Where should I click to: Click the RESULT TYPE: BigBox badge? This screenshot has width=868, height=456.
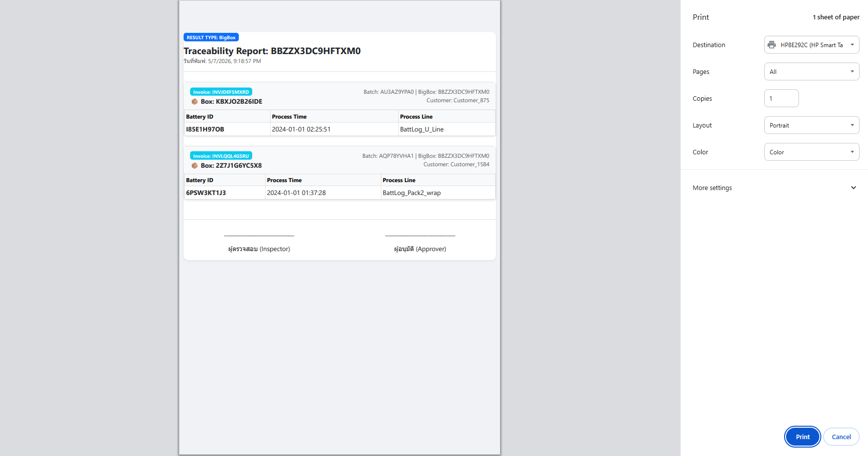(x=211, y=37)
